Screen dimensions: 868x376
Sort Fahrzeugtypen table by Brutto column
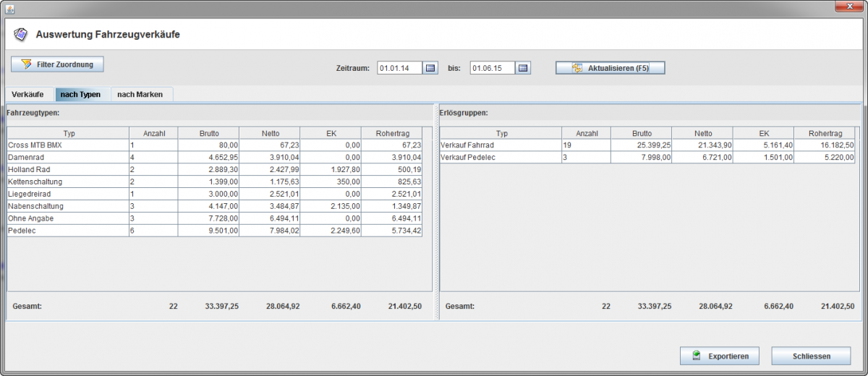click(208, 133)
